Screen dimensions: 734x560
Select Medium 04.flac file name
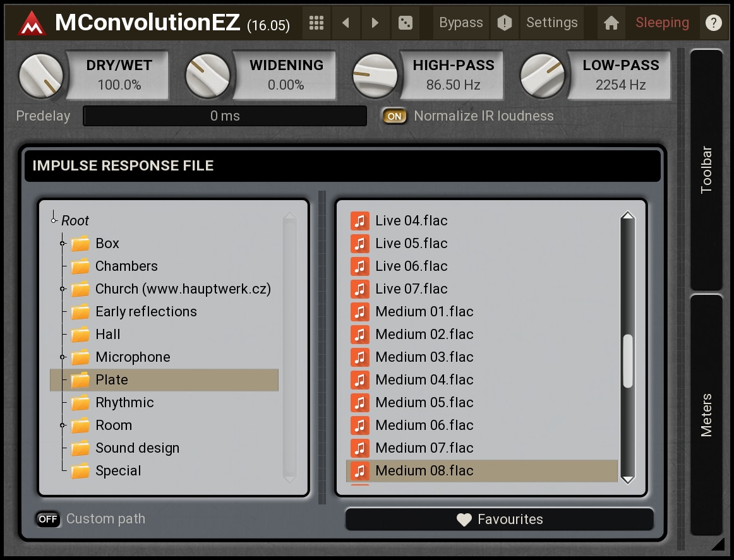tap(424, 380)
